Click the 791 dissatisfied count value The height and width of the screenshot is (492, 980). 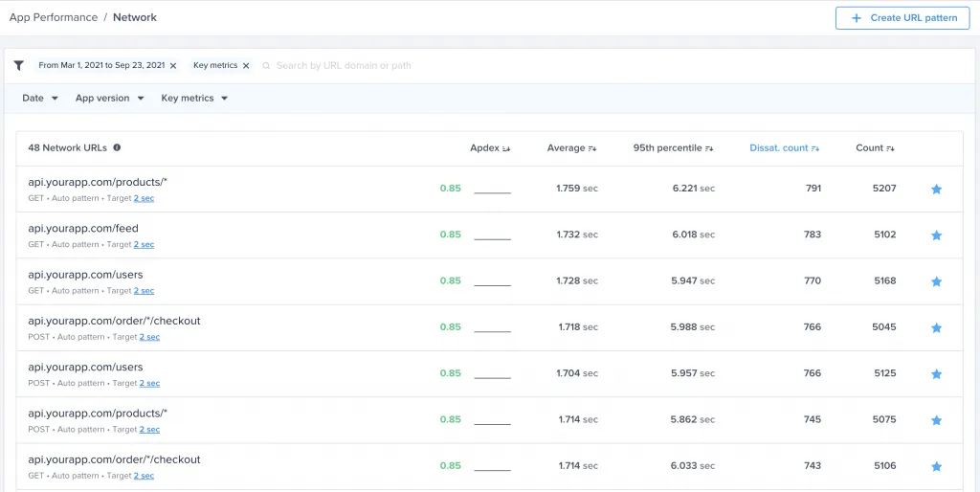point(813,189)
